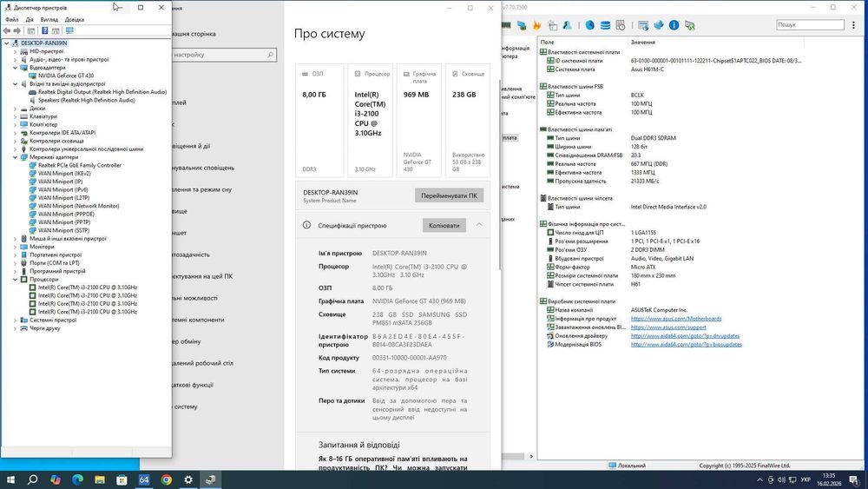
Task: Click the Back arrow in Device Manager toolbar
Action: [7, 31]
